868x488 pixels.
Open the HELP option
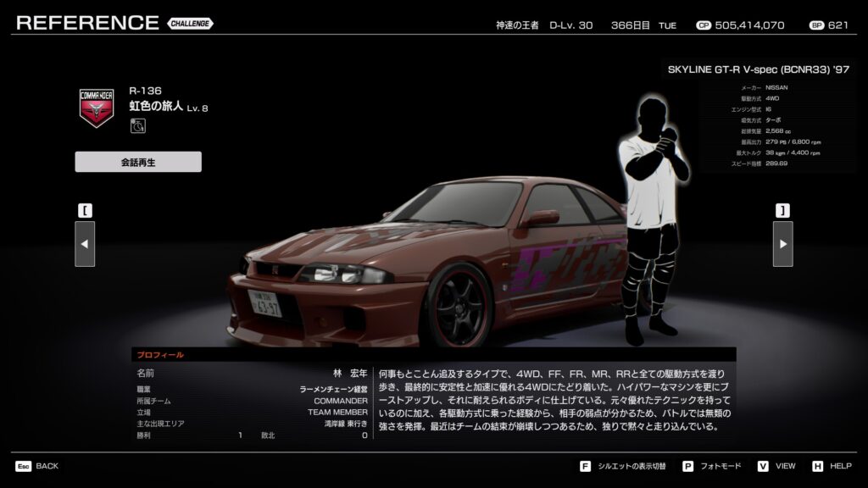tap(840, 466)
